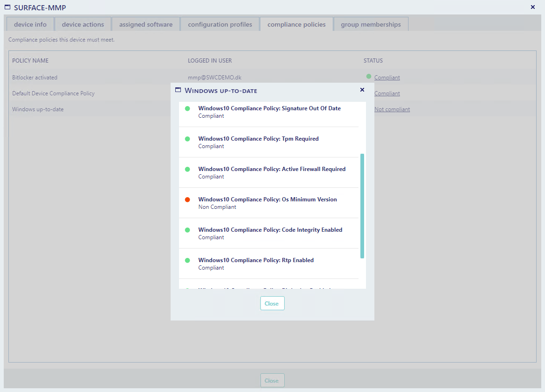The height and width of the screenshot is (392, 545).
Task: Open Compliant link for Bitlocker activated
Action: [387, 78]
